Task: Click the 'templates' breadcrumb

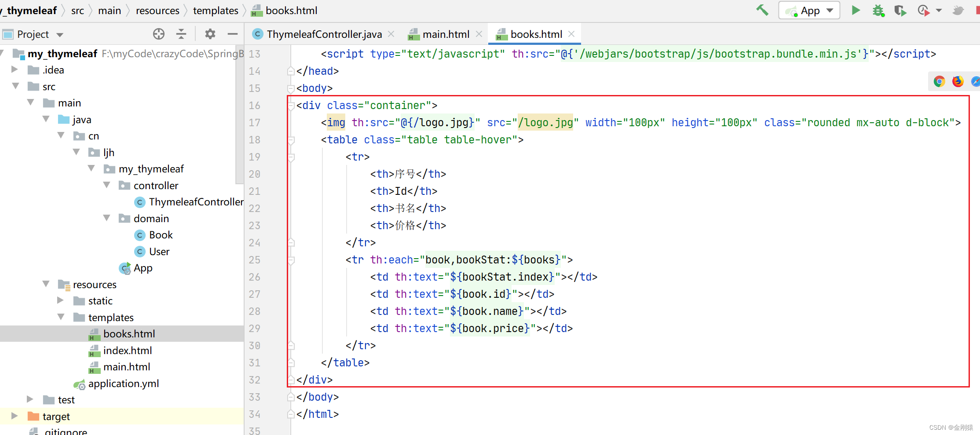Action: [216, 11]
